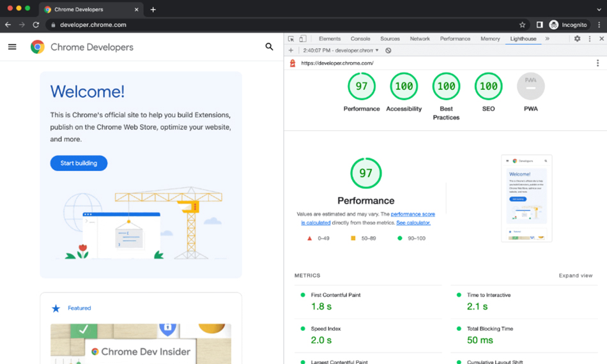
Task: Click the First Contentful Paint metric
Action: [368, 301]
